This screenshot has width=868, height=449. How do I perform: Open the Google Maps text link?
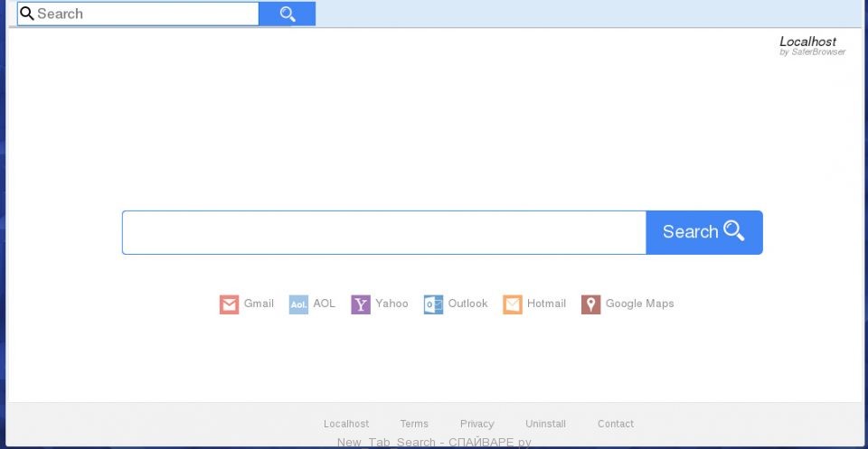640,304
